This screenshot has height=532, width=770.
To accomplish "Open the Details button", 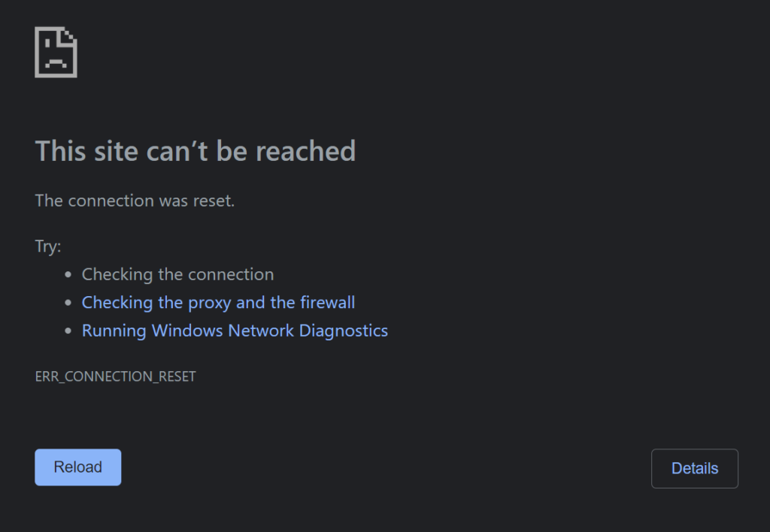I will [694, 469].
